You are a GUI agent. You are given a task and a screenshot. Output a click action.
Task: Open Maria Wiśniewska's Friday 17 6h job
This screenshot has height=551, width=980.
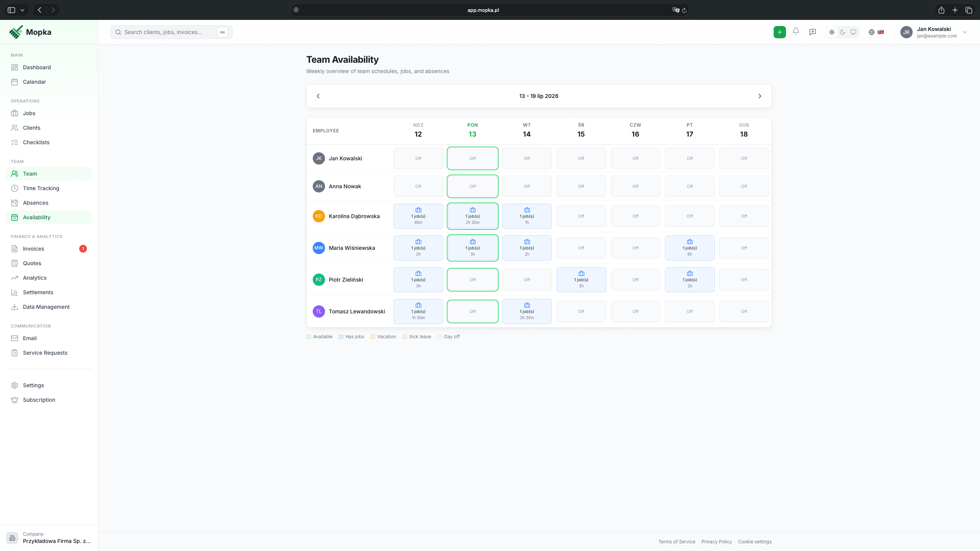(x=689, y=248)
